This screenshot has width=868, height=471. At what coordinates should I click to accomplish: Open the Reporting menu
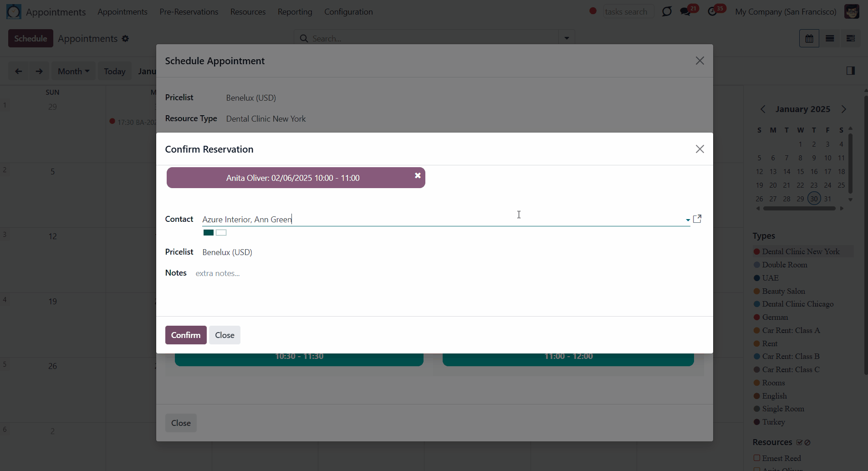295,11
